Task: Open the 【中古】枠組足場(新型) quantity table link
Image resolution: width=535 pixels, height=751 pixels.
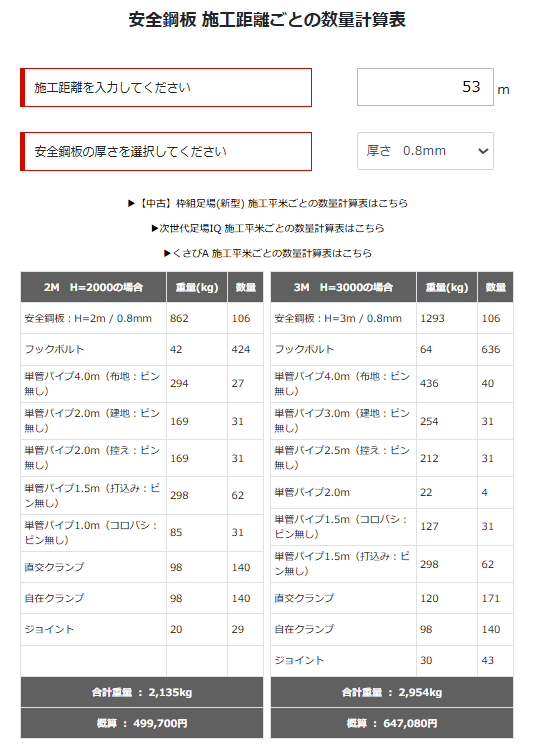Action: click(x=273, y=204)
